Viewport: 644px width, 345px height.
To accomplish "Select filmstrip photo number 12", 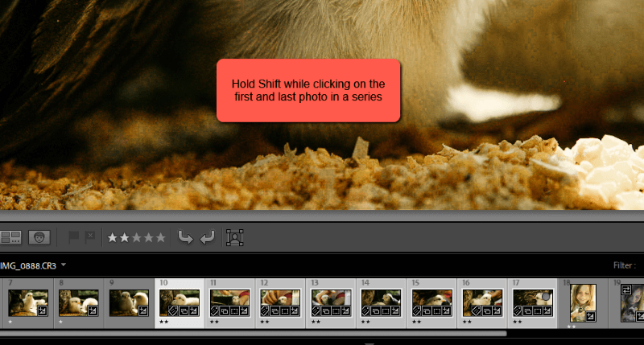I will click(280, 302).
